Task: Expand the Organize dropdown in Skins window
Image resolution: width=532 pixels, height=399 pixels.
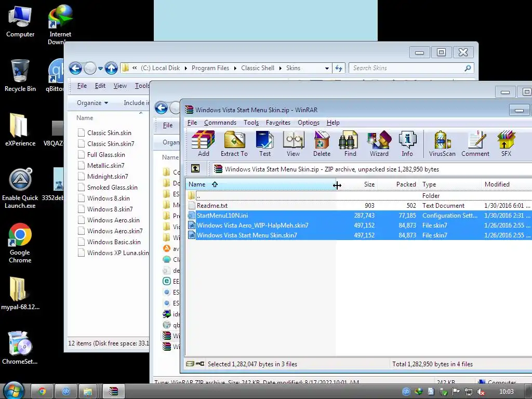Action: (92, 103)
